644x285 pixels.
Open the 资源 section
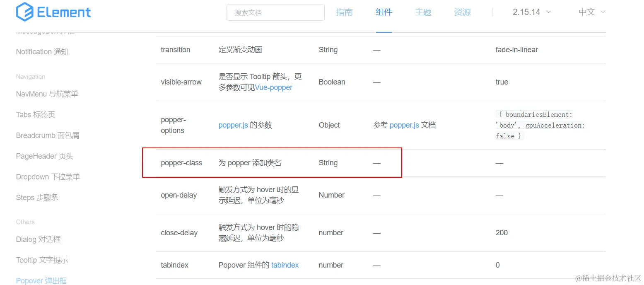462,12
